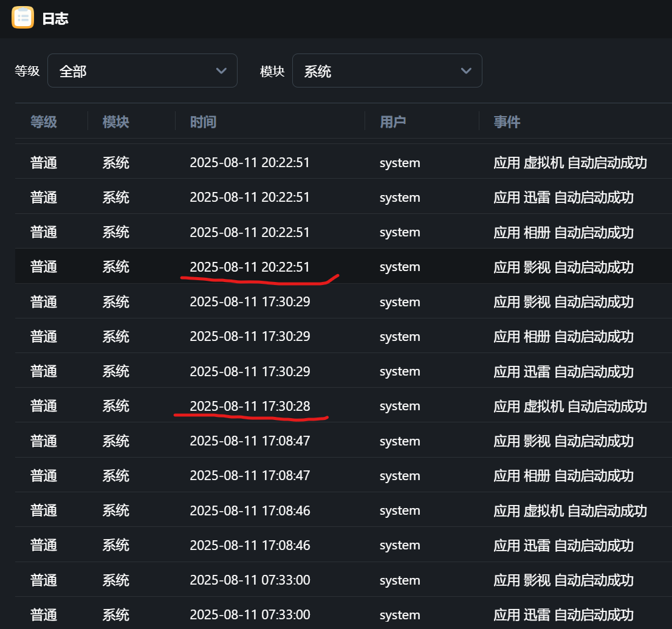
Task: Click time 2025-08-11 17:08:46 in 虚拟机 row
Action: pos(250,510)
